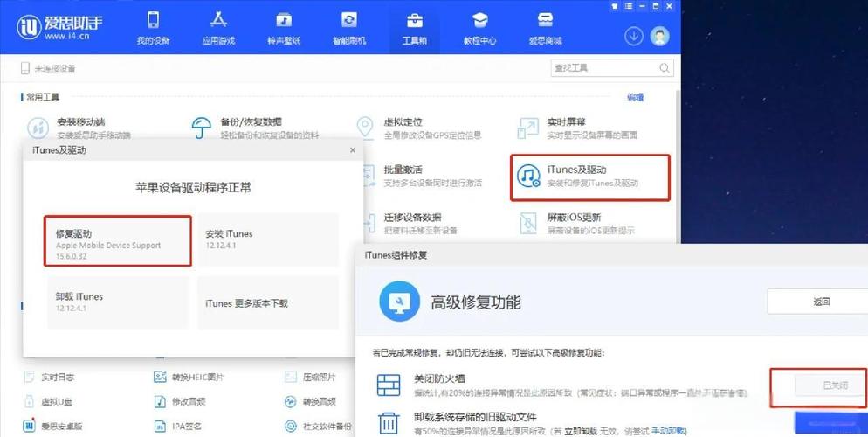
Task: Click the search magnifier icon
Action: [665, 68]
